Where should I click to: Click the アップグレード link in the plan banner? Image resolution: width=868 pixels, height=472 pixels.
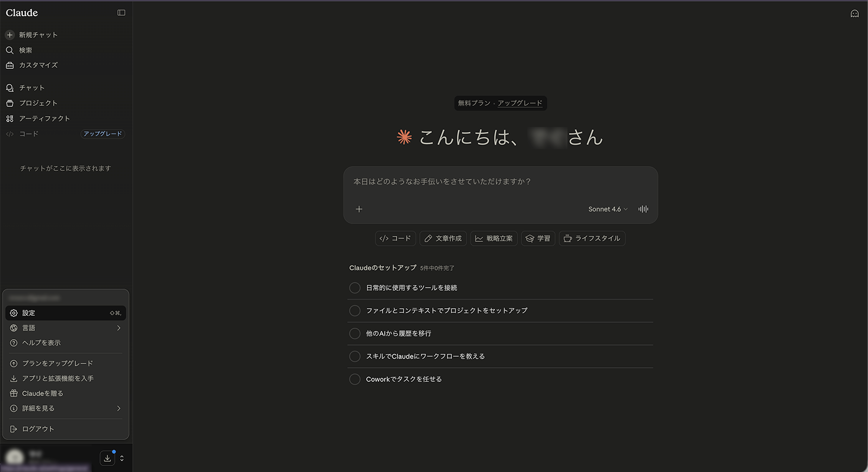coord(520,103)
